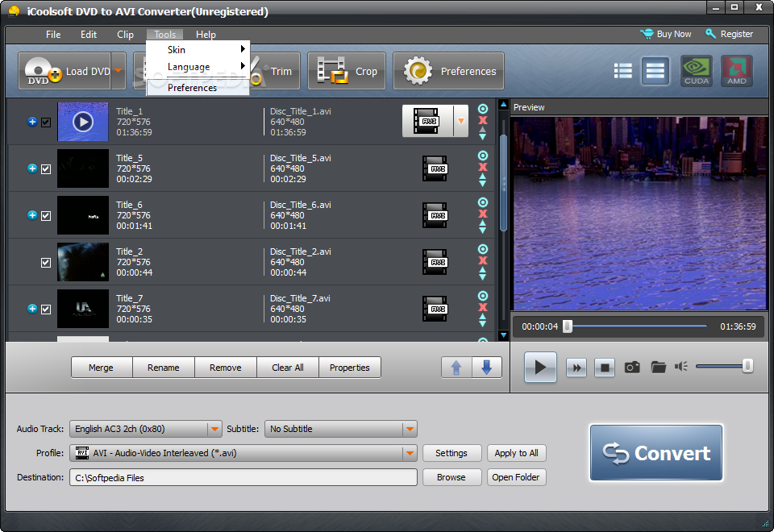This screenshot has width=774, height=532.
Task: Expand Title_1 with the blue plus
Action: pyautogui.click(x=32, y=122)
